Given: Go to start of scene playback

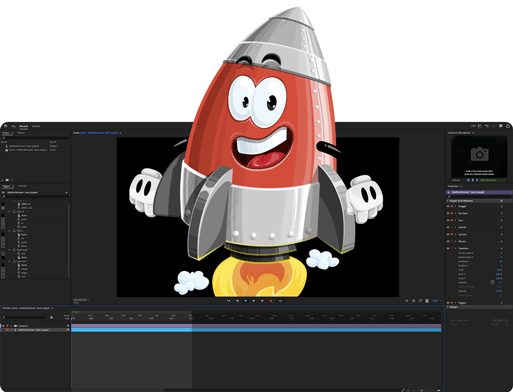Looking at the screenshot, I should pyautogui.click(x=229, y=301).
